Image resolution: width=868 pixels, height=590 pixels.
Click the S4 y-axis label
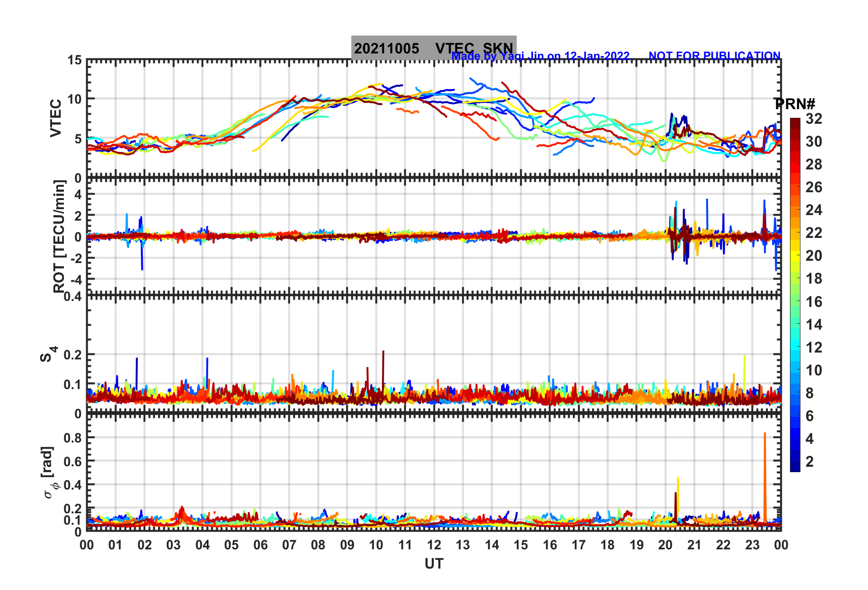tap(48, 354)
